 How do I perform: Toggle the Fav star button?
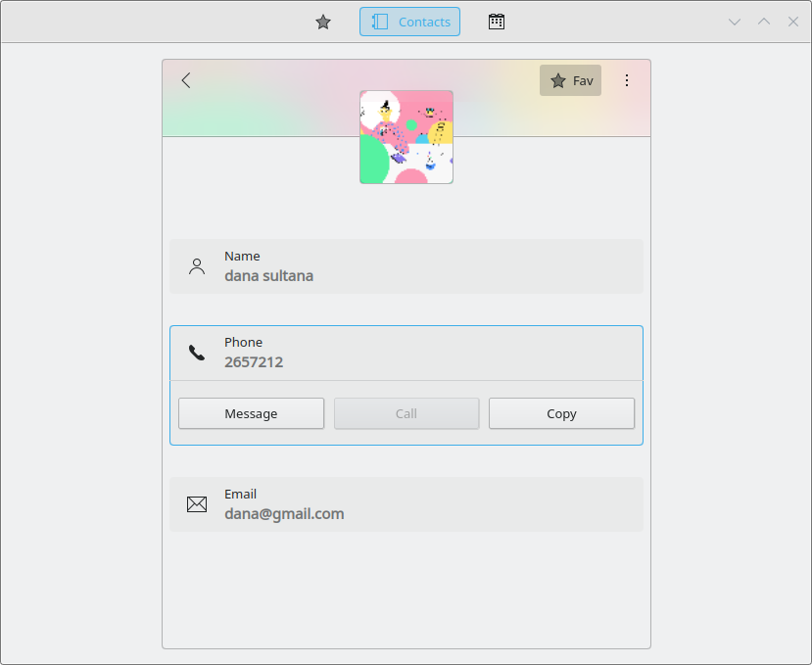tap(570, 80)
